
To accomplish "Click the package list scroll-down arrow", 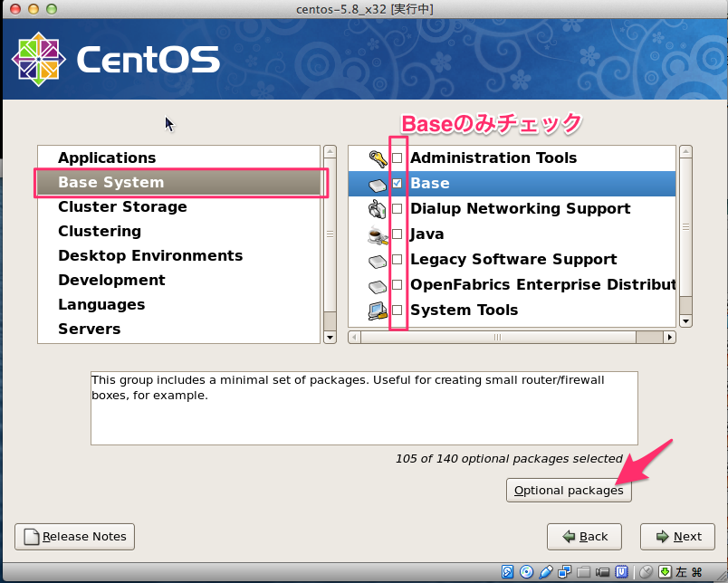I will [685, 320].
